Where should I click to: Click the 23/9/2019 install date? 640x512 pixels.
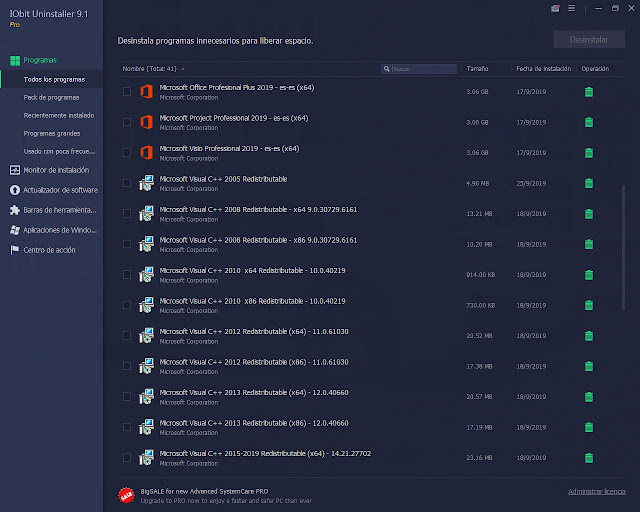[x=531, y=183]
